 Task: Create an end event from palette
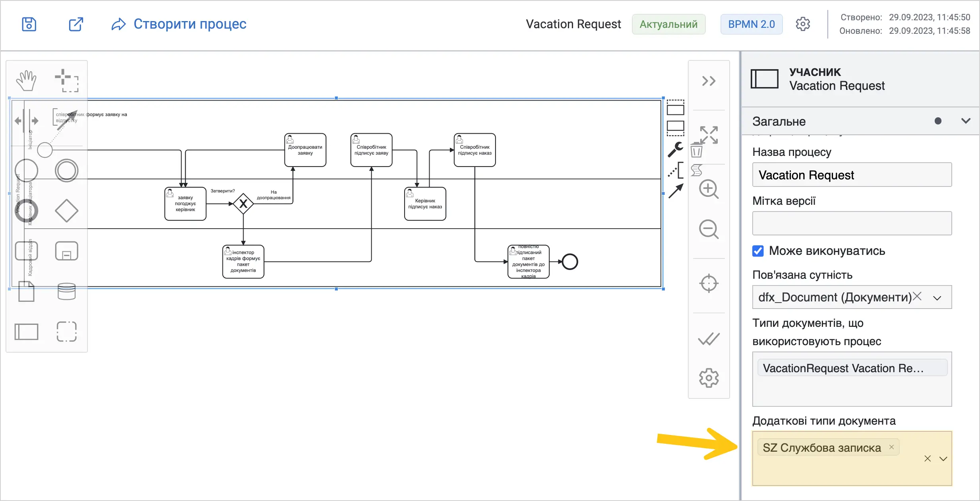pyautogui.click(x=26, y=210)
